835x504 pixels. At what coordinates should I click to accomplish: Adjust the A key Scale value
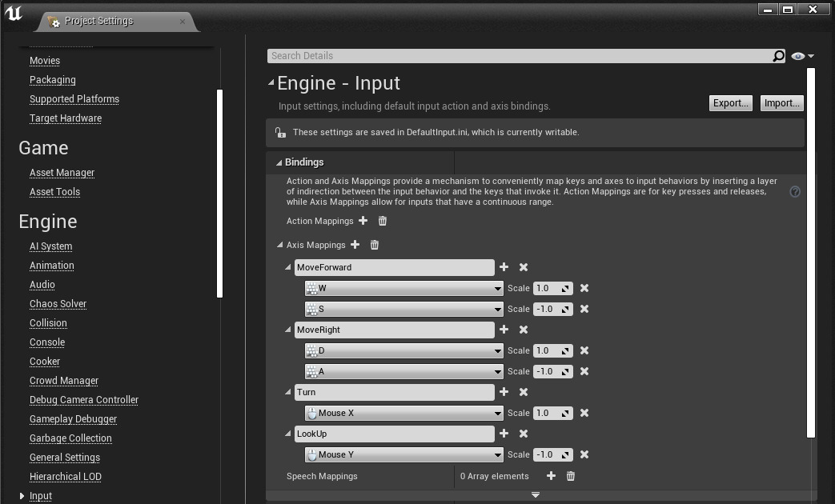tap(552, 371)
